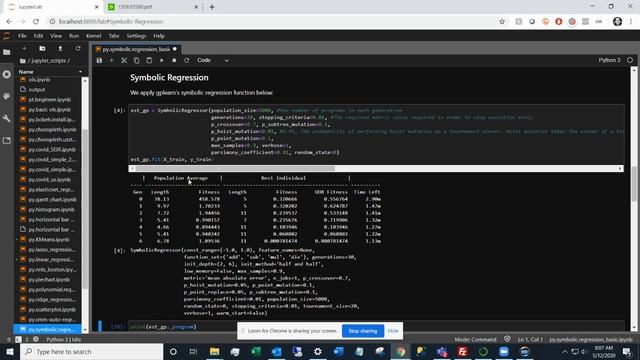Open a new browser tab
This screenshot has height=360, width=640.
(212, 7)
